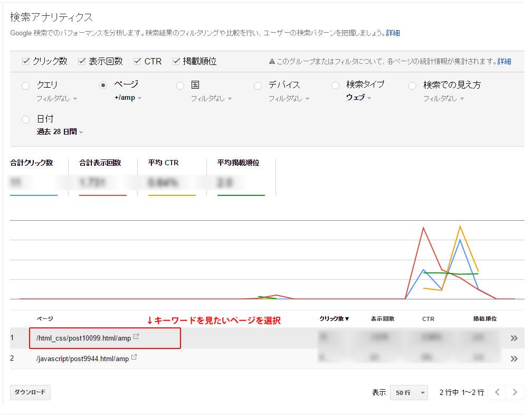The height and width of the screenshot is (415, 532).
Task: Open the +/amp page filter dropdown
Action: [x=128, y=98]
